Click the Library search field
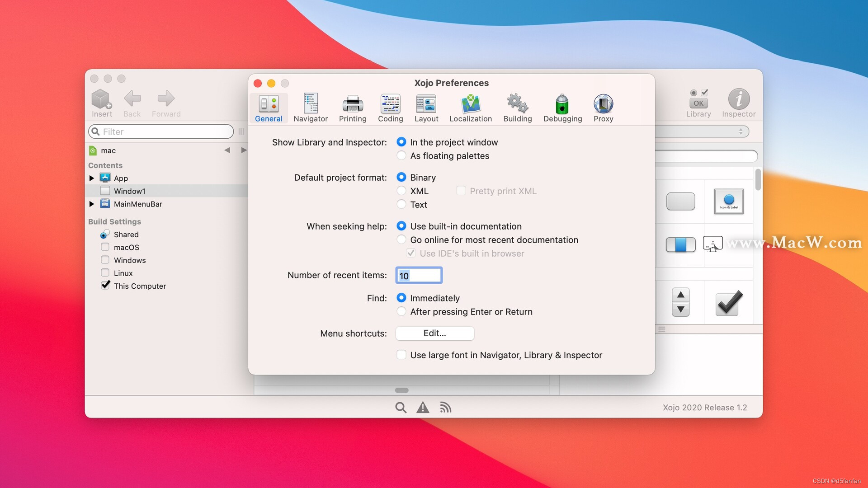Image resolution: width=868 pixels, height=488 pixels. (x=706, y=156)
